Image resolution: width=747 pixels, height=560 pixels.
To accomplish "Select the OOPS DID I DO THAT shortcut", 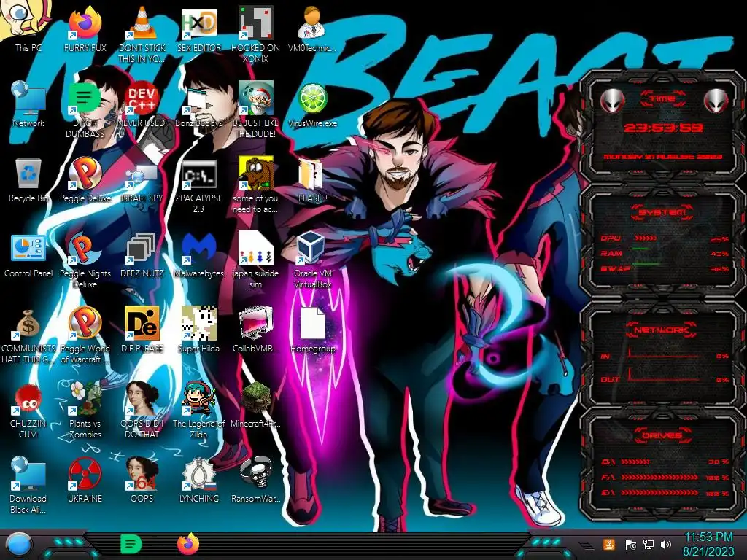I will point(142,410).
